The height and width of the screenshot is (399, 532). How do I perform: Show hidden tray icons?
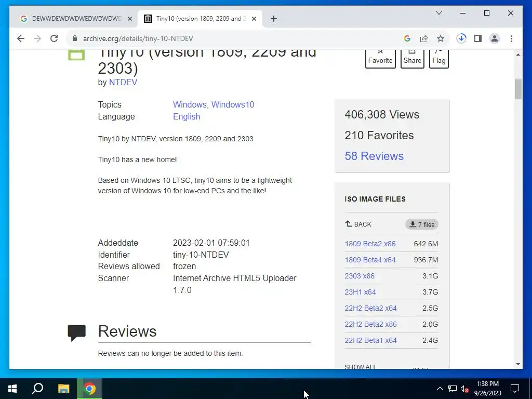440,389
